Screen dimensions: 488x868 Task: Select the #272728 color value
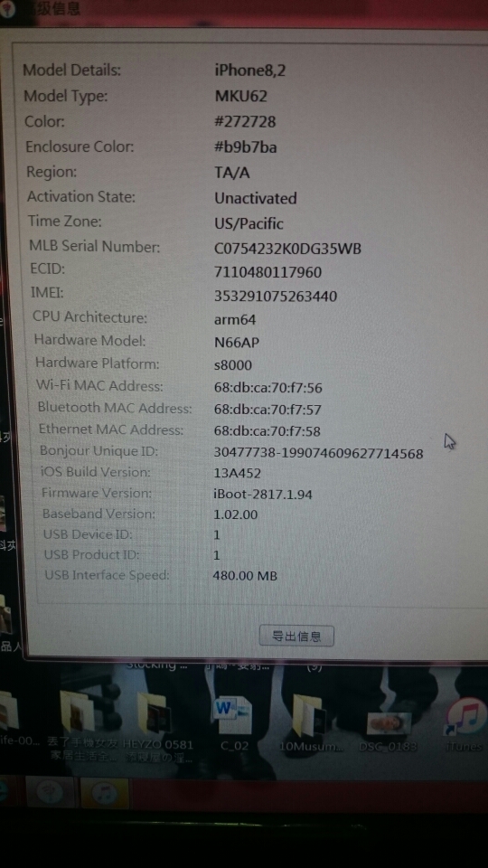coord(245,122)
